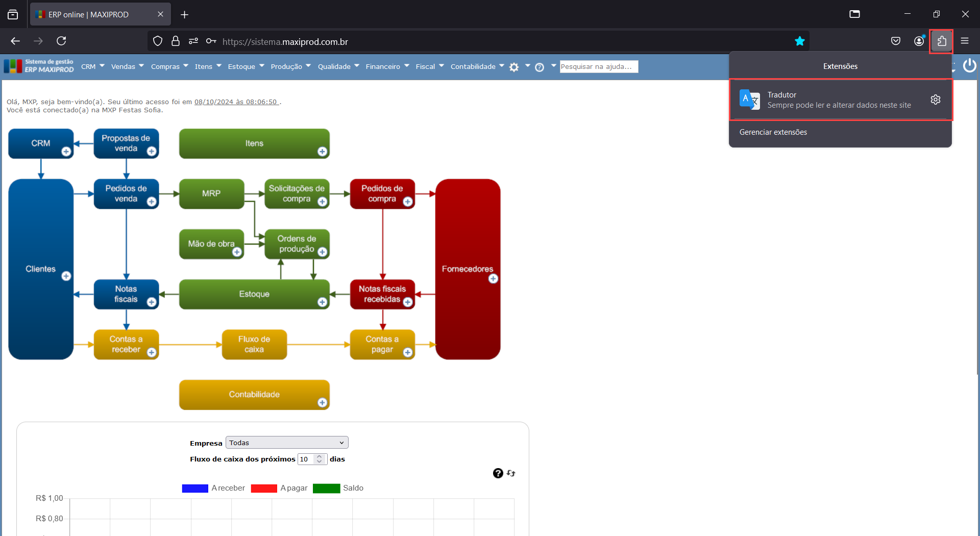Open a new browser tab
980x536 pixels.
185,15
